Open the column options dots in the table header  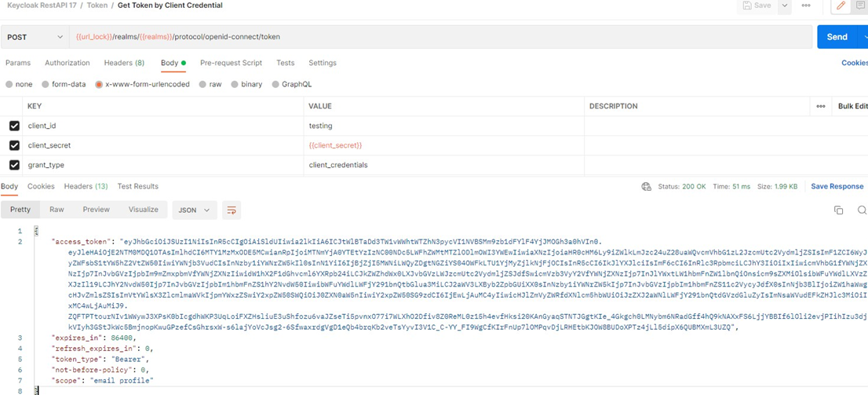click(x=821, y=106)
